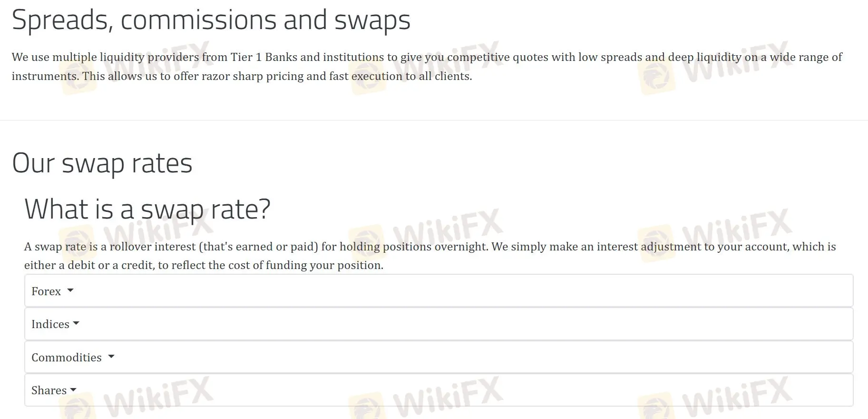Click the 'Our swap rates' heading
The width and height of the screenshot is (868, 419).
[x=102, y=163]
